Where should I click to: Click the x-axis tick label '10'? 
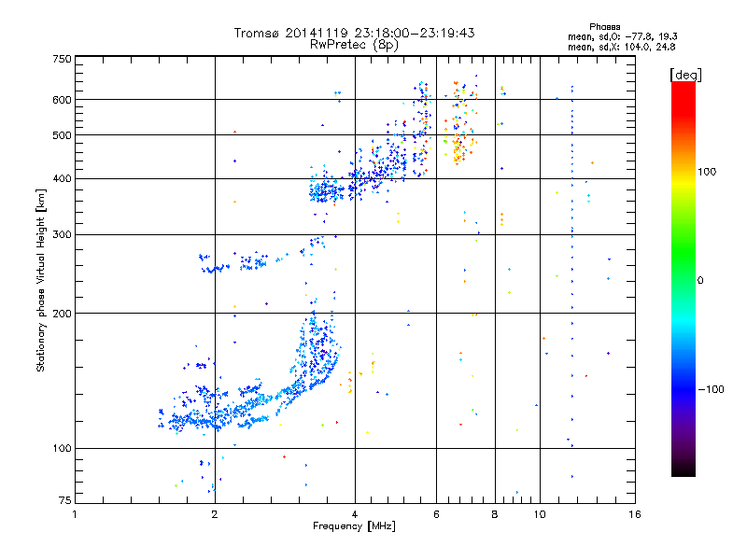point(540,514)
